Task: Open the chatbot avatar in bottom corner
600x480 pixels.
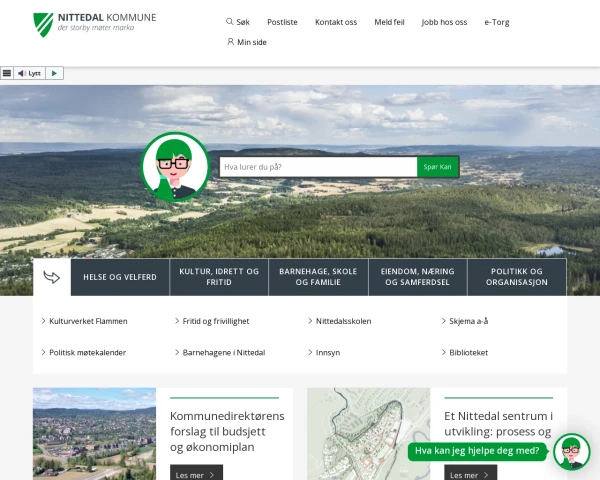Action: pyautogui.click(x=572, y=452)
